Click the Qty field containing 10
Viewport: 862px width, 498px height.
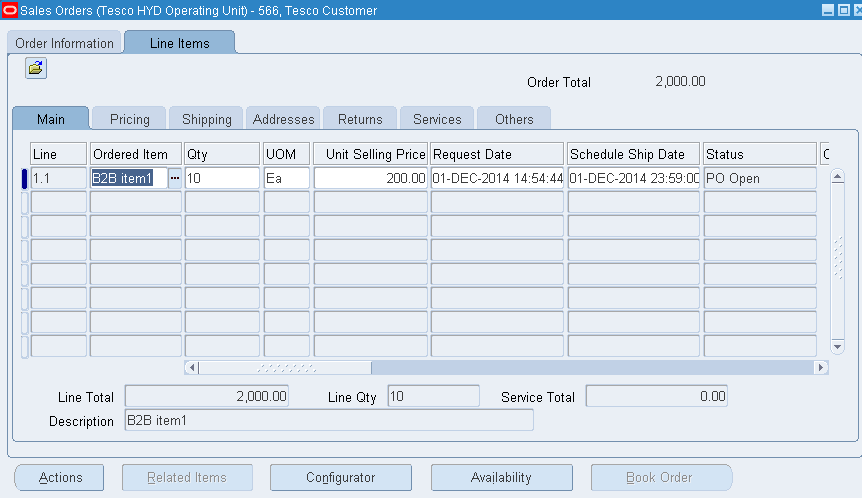(x=222, y=178)
